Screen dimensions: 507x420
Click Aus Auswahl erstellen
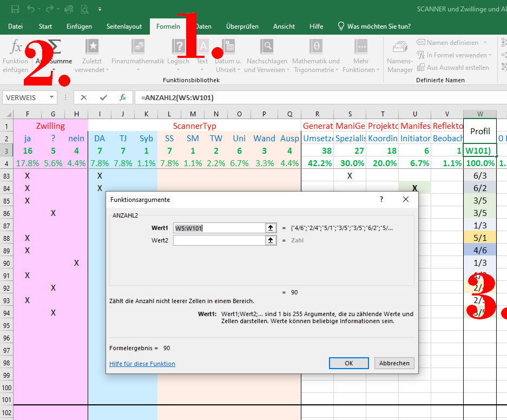pos(452,68)
